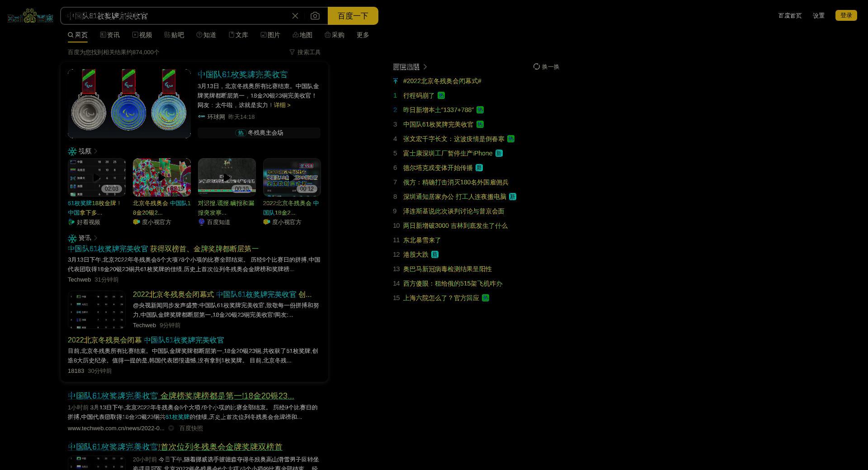The image size is (868, 470).
Task: Open hot search item 3 中国队61枚奖牌完美收官
Action: point(438,124)
